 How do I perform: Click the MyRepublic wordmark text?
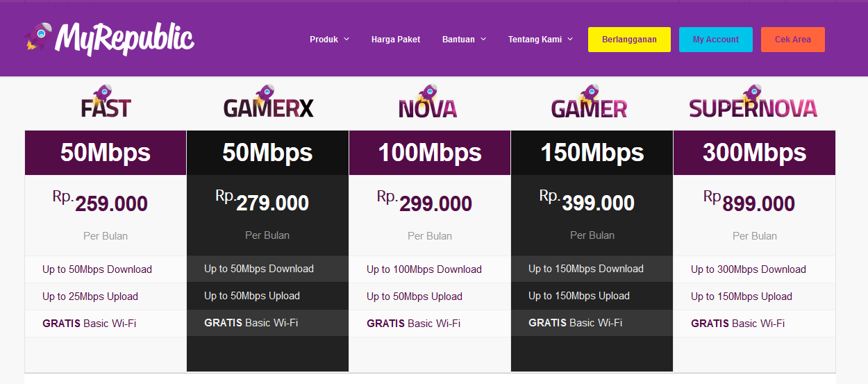(x=125, y=38)
